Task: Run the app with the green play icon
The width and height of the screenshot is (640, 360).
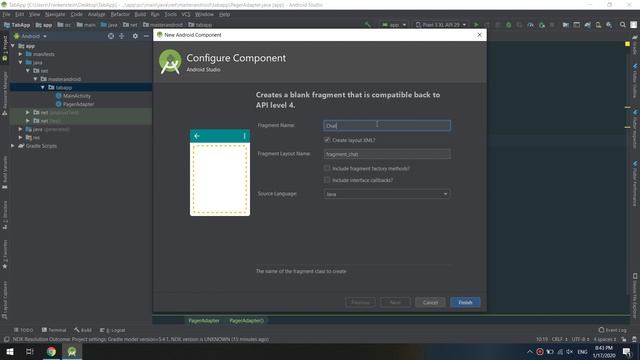Action: point(476,25)
